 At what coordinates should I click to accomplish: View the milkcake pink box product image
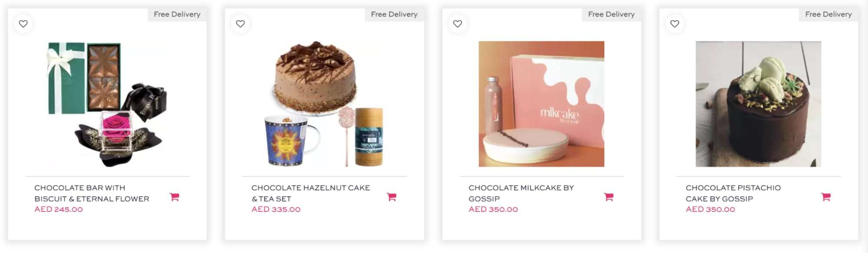coord(541,104)
